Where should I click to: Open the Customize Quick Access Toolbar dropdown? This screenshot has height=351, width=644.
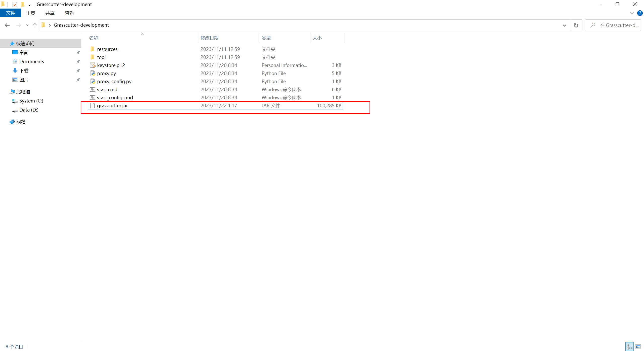29,5
